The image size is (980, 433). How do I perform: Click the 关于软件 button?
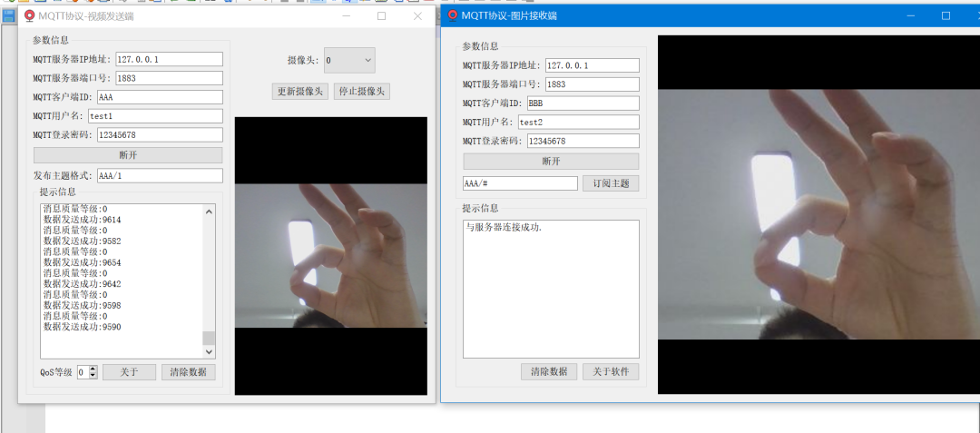point(611,372)
